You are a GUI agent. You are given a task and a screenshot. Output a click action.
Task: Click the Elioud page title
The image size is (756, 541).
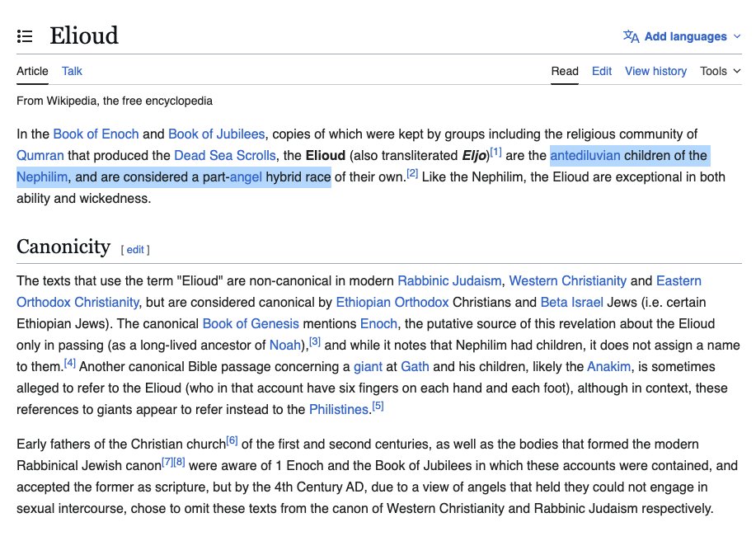[x=84, y=35]
